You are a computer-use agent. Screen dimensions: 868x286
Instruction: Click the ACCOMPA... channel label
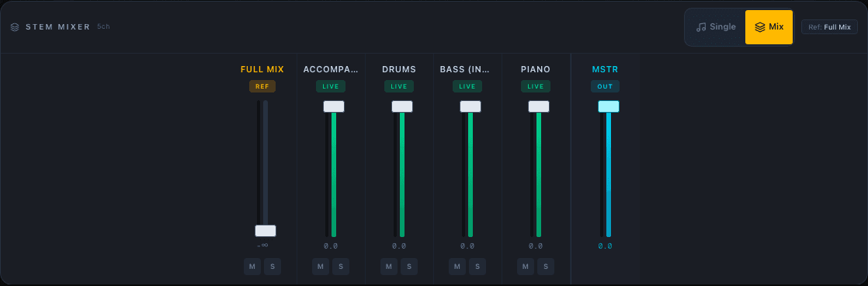pos(331,69)
